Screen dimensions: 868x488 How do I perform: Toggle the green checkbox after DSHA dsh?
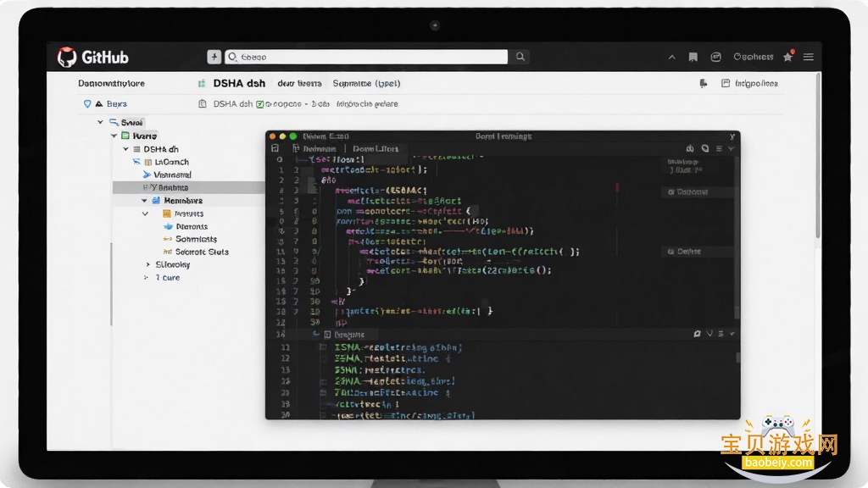(259, 104)
